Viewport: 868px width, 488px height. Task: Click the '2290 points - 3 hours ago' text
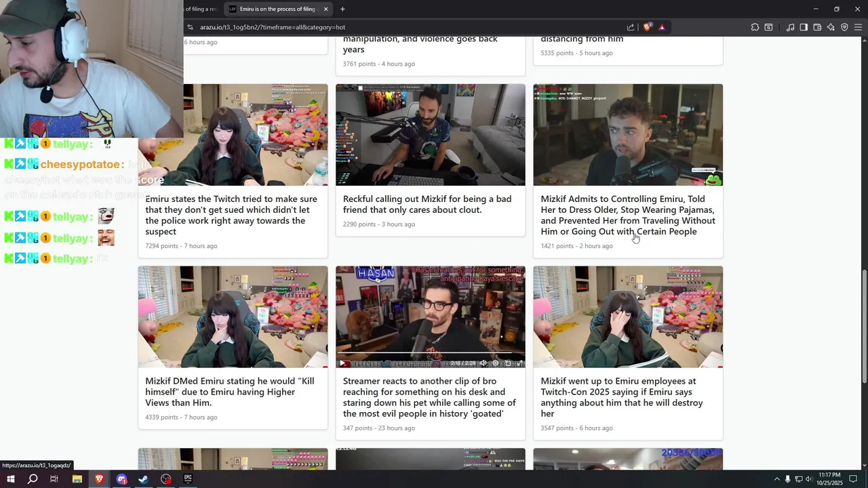[x=379, y=224]
